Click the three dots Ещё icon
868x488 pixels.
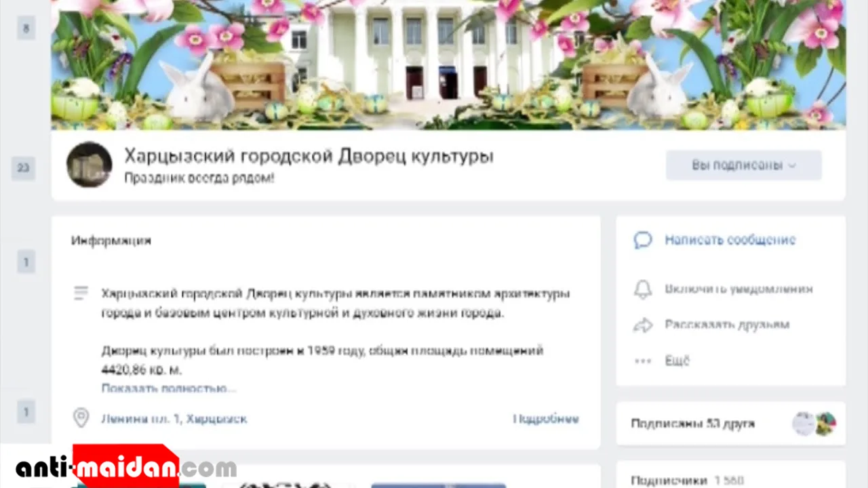point(642,361)
